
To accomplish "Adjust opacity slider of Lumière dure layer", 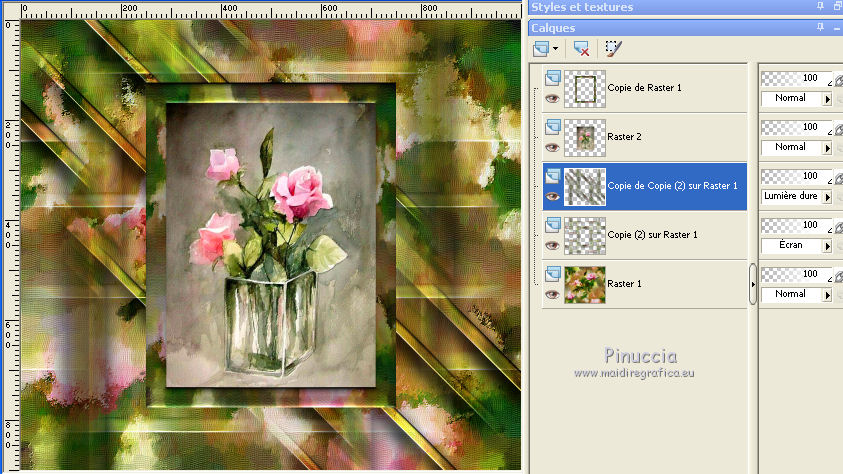I will click(x=796, y=176).
